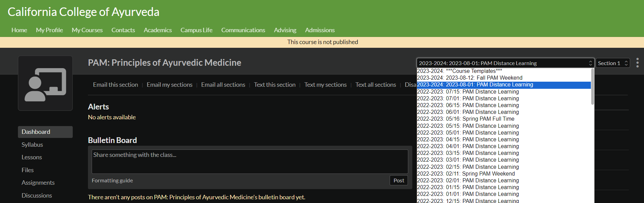Pick 2022-2023 06/01 PAM Distance Learning
Image resolution: width=644 pixels, height=203 pixels.
(x=504, y=112)
